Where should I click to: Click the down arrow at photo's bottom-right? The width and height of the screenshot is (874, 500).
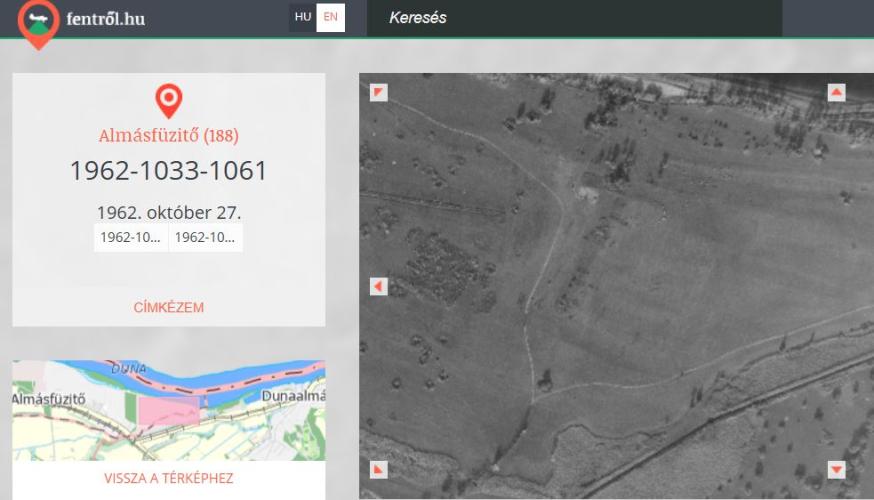coord(837,469)
